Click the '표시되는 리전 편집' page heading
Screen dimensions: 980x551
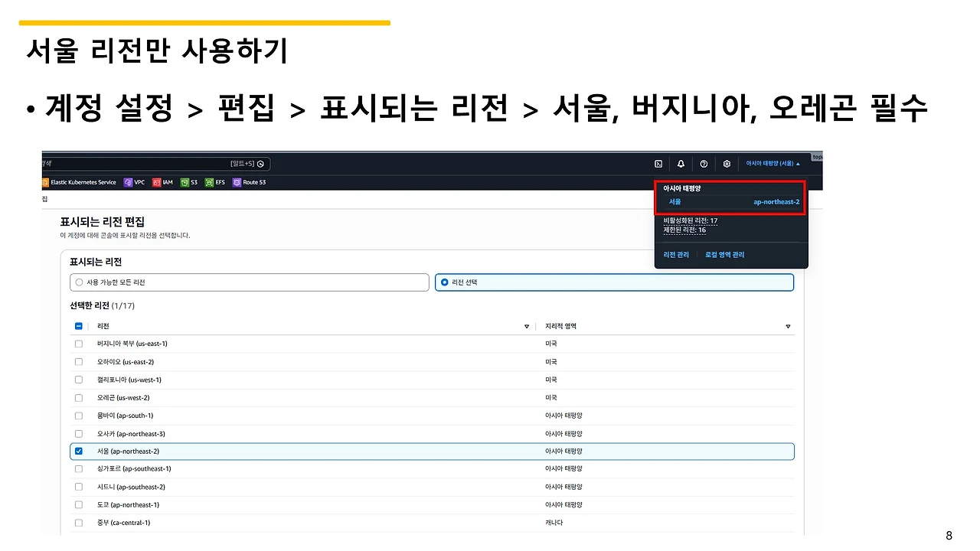[x=103, y=221]
